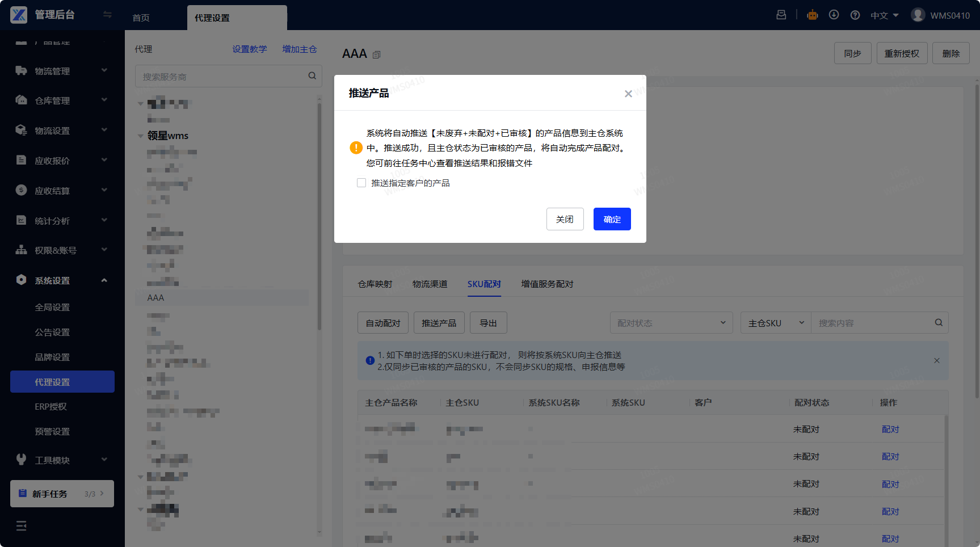Check 推送指定客户的产品 checkbox
Screen dimensions: 980x547
click(361, 183)
